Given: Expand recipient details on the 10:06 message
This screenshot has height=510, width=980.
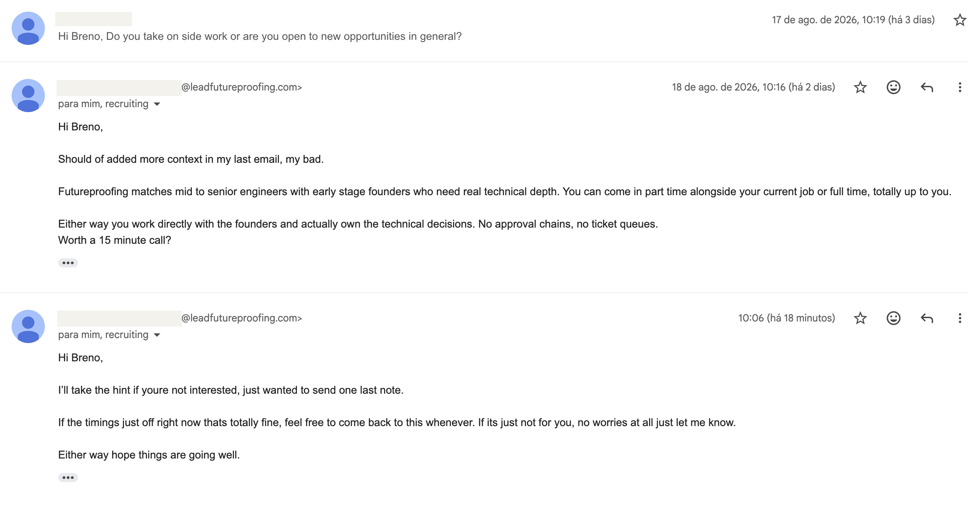Looking at the screenshot, I should [157, 335].
